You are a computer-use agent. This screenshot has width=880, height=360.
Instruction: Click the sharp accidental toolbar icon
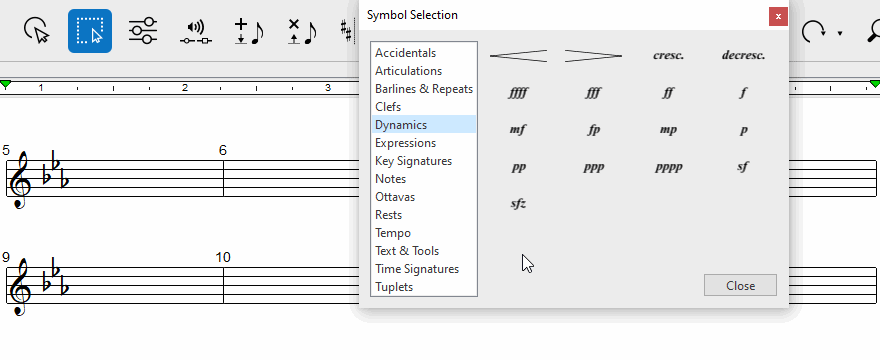coord(347,31)
